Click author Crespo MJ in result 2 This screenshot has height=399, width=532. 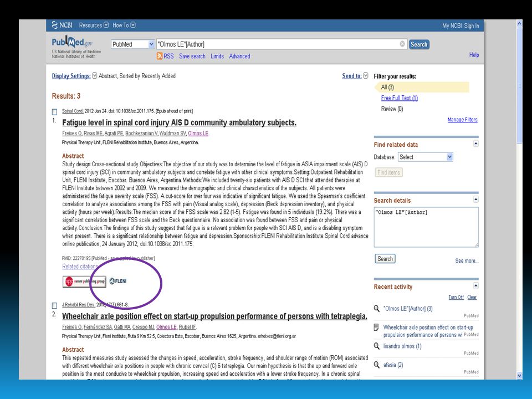144,327
